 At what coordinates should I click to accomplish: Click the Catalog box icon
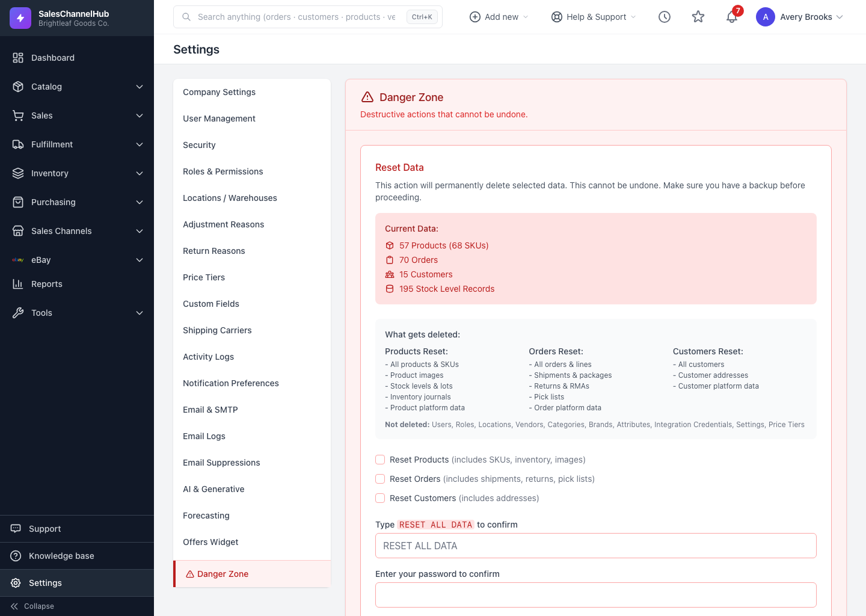(x=18, y=87)
